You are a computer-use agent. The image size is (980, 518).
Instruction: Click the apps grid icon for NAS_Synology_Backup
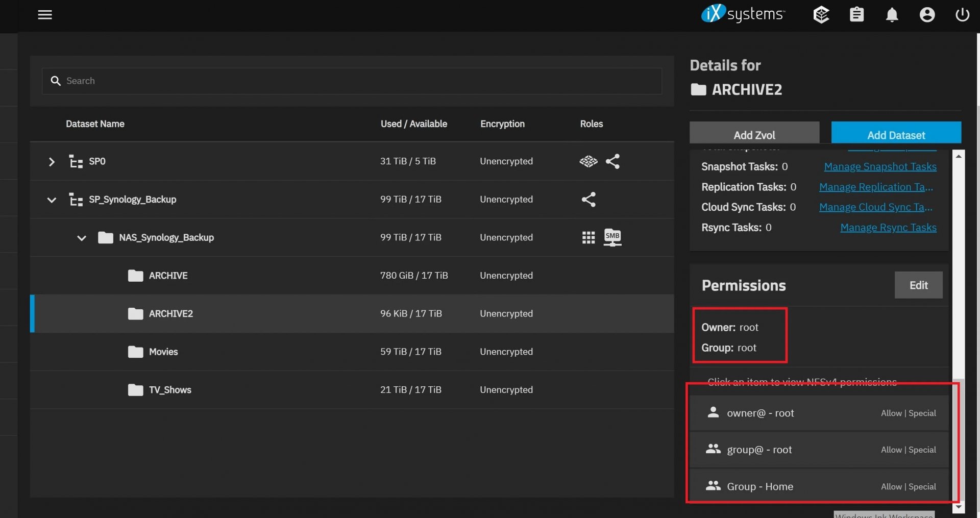click(588, 237)
